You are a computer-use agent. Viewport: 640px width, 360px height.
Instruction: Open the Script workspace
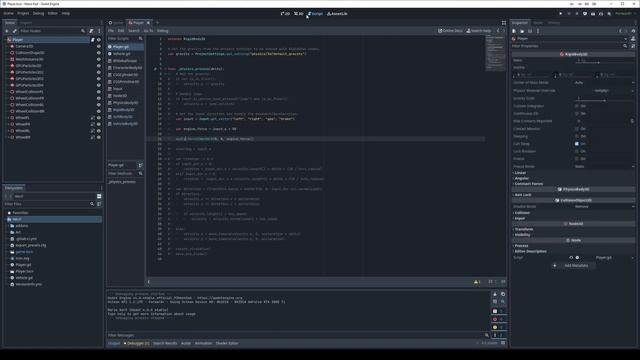(315, 13)
